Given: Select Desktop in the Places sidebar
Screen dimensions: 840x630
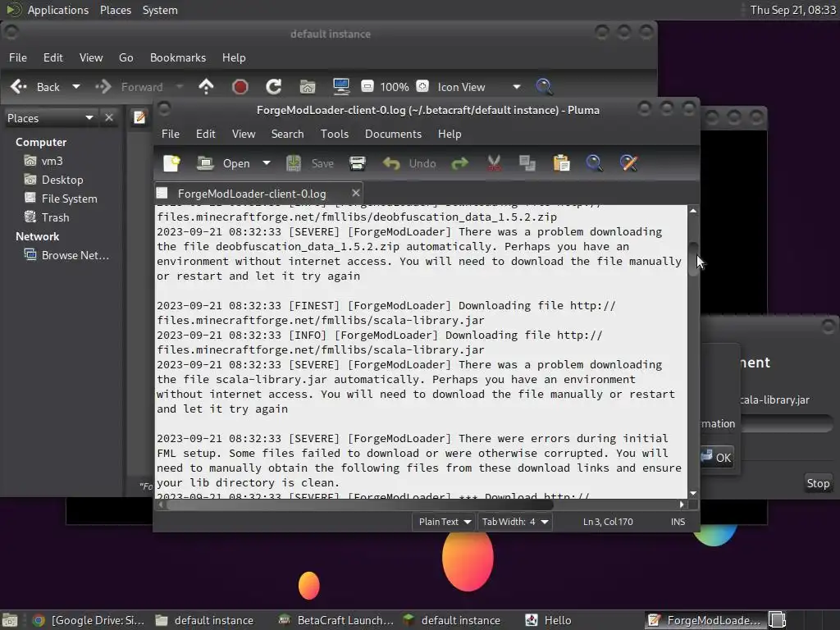Looking at the screenshot, I should tap(53, 180).
